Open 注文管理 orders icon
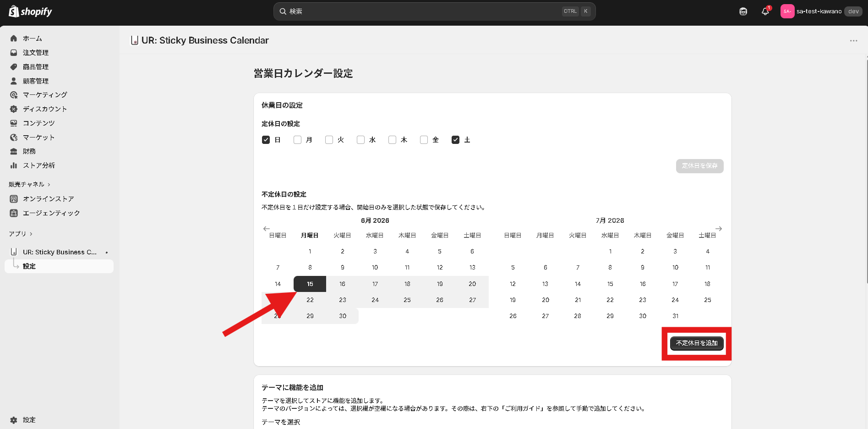This screenshot has height=429, width=868. tap(14, 53)
